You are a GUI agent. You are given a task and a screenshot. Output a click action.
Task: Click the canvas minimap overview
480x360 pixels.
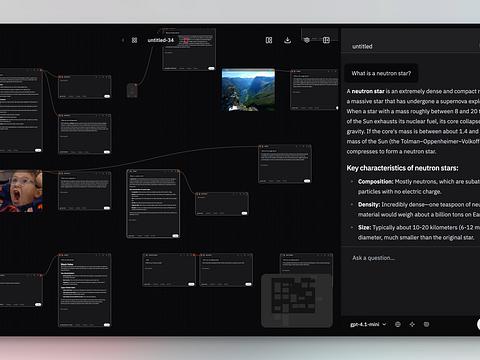[x=297, y=300]
